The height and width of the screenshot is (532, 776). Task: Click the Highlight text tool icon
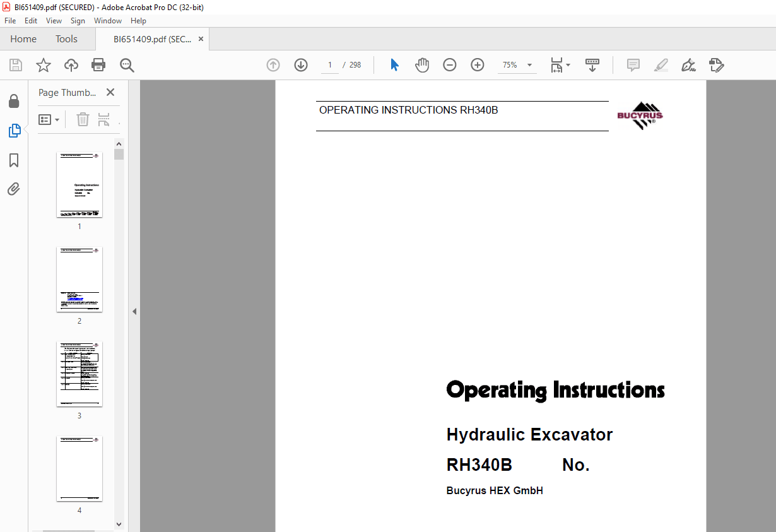(661, 64)
